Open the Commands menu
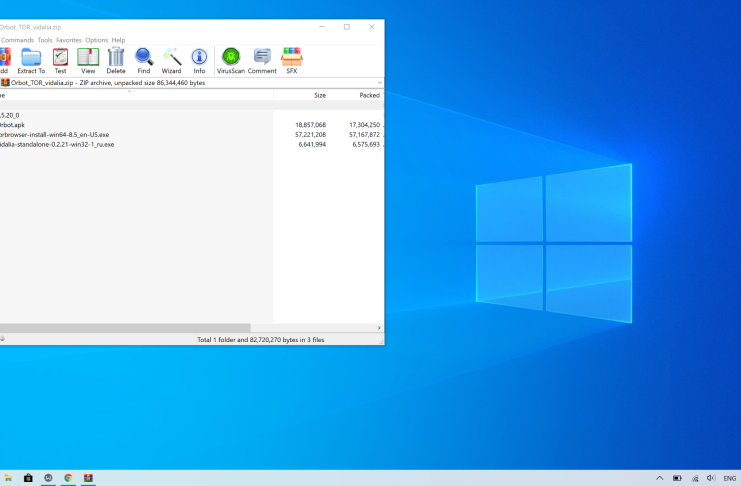741x486 pixels. tap(17, 40)
